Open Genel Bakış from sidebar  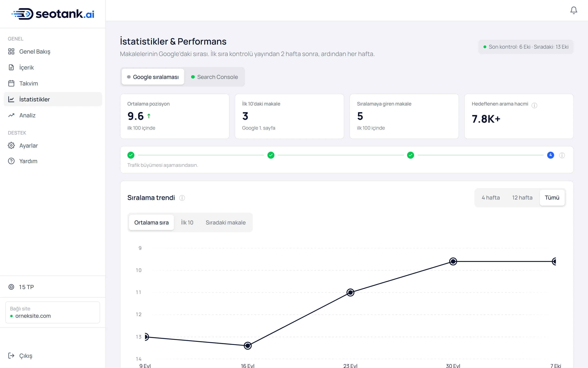pyautogui.click(x=53, y=52)
